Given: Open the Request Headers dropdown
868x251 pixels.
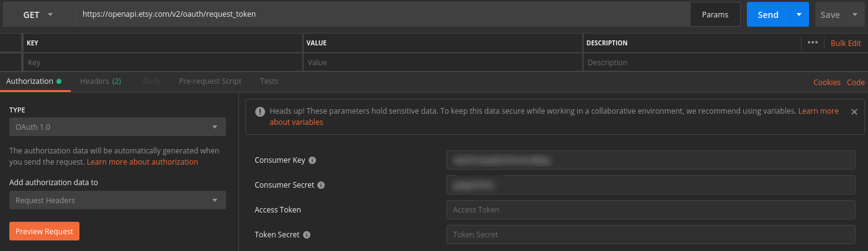Looking at the screenshot, I should pyautogui.click(x=117, y=200).
